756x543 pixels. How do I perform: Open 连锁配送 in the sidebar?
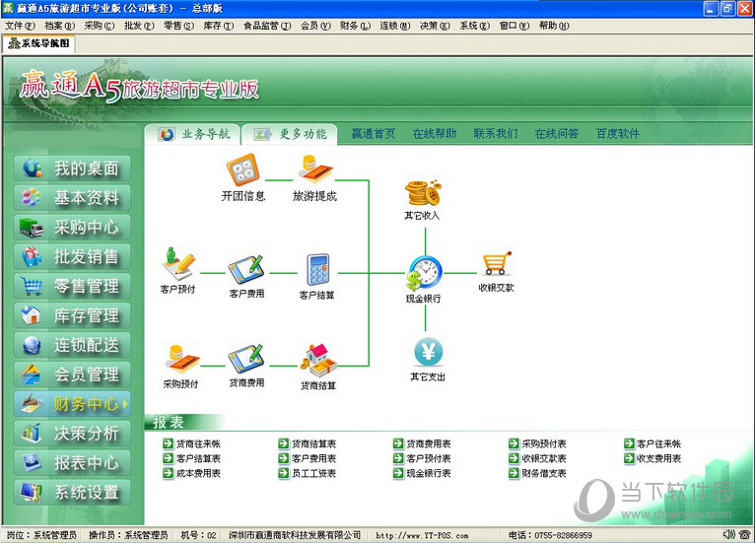(72, 345)
